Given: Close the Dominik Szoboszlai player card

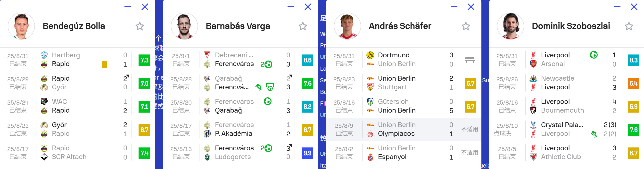Looking at the screenshot, I should pyautogui.click(x=634, y=7).
